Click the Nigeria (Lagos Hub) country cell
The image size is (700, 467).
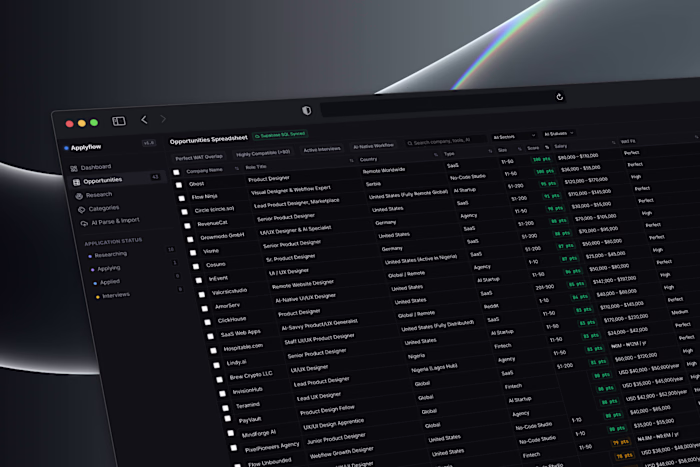[434, 369]
